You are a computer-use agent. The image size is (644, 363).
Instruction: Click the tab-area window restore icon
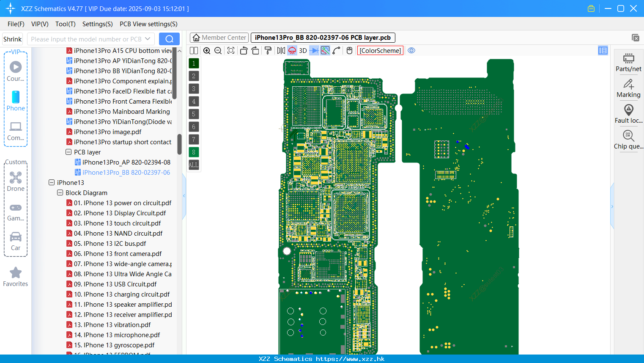[x=636, y=38]
